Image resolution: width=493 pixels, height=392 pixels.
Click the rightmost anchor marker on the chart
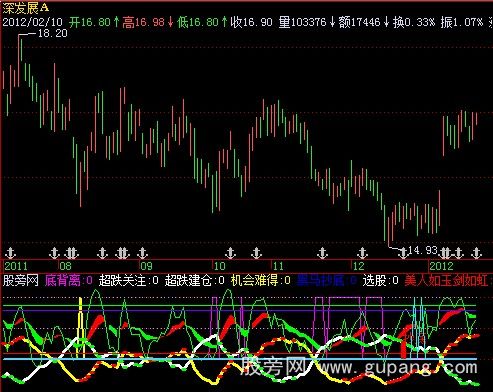[476, 253]
